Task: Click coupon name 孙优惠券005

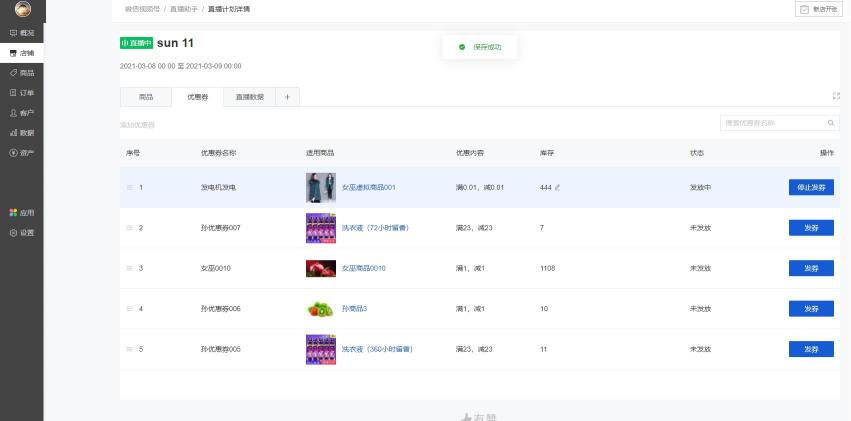Action: click(220, 349)
